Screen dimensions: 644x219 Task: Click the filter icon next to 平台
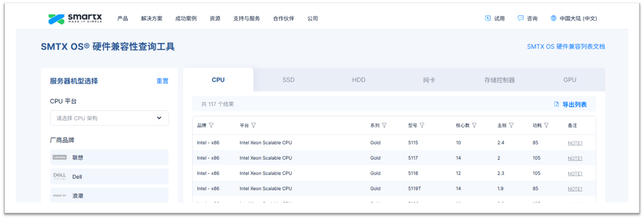pyautogui.click(x=253, y=126)
